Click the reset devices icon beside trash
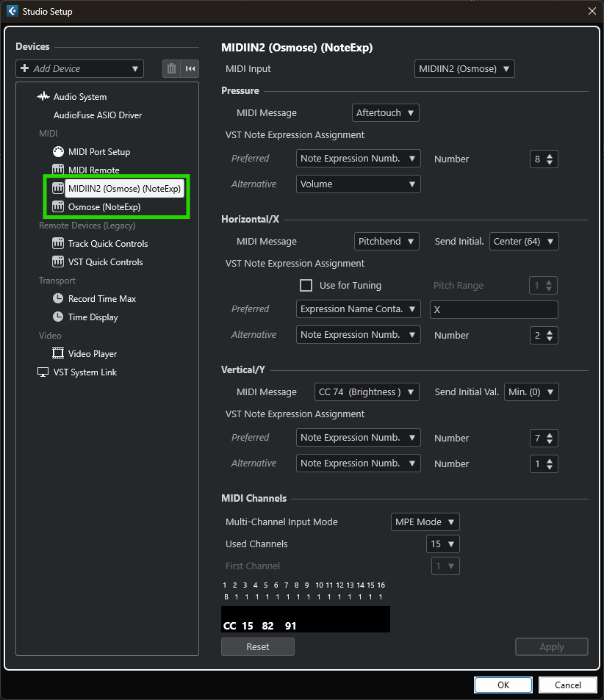The image size is (604, 700). (190, 68)
